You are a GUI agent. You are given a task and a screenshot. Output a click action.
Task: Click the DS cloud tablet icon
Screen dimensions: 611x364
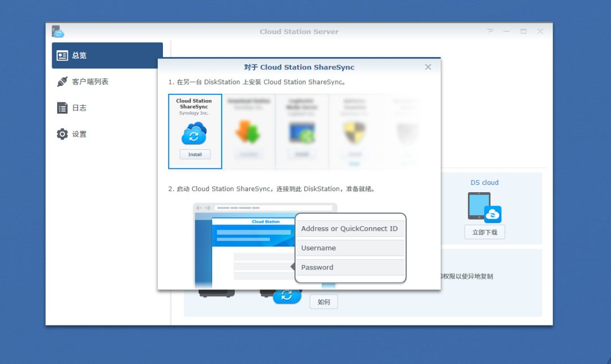tap(484, 207)
